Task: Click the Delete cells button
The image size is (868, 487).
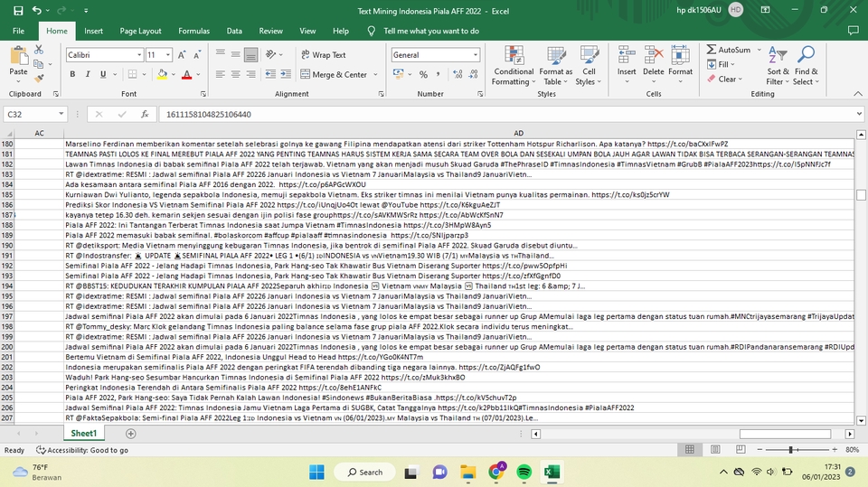Action: [653, 66]
